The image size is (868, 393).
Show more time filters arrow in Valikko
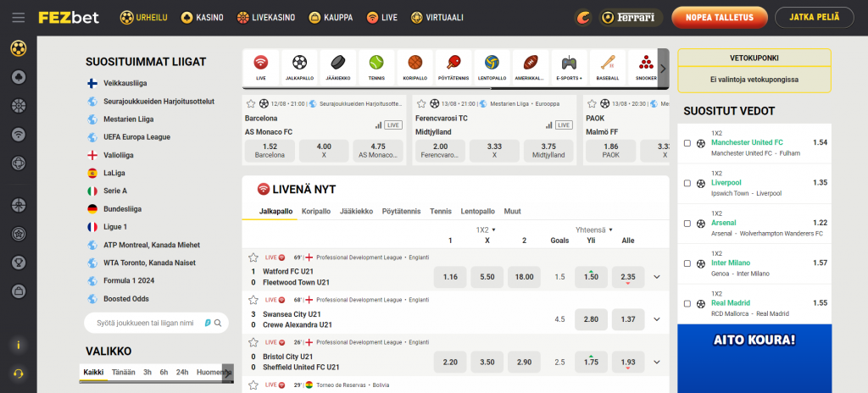[227, 373]
